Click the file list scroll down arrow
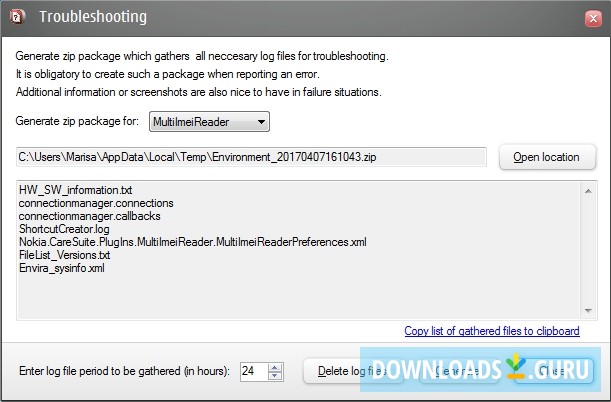This screenshot has width=611, height=402. pos(588,310)
